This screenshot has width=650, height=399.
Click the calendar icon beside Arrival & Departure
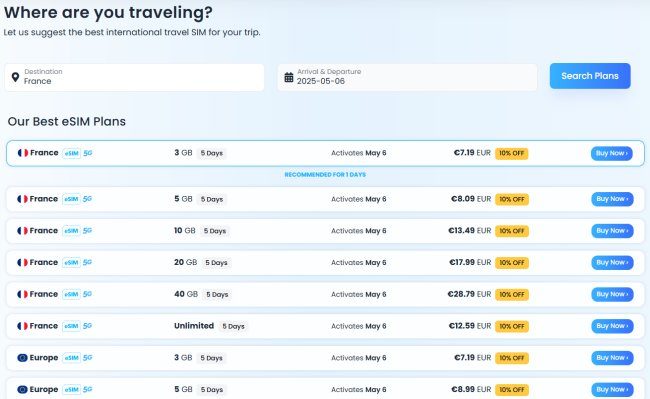[x=289, y=77]
